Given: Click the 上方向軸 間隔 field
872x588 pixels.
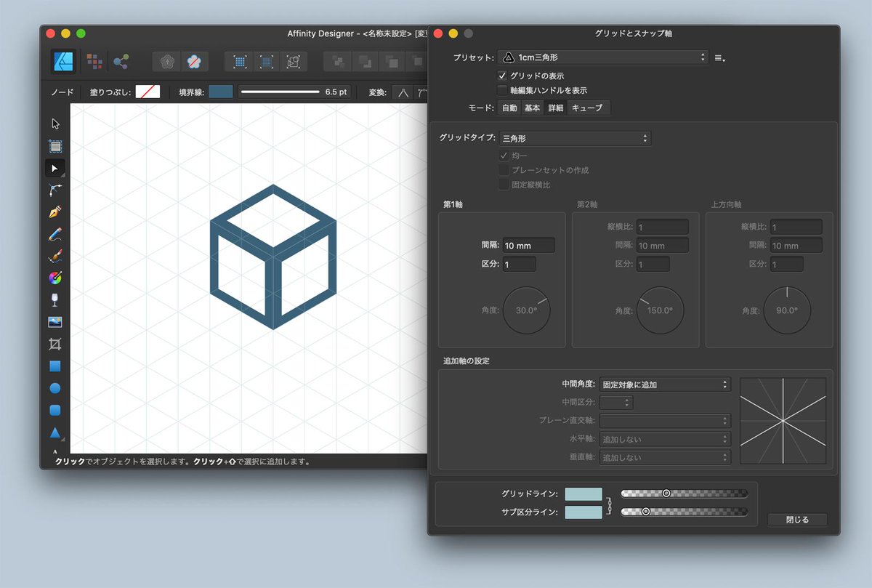Looking at the screenshot, I should pyautogui.click(x=796, y=246).
